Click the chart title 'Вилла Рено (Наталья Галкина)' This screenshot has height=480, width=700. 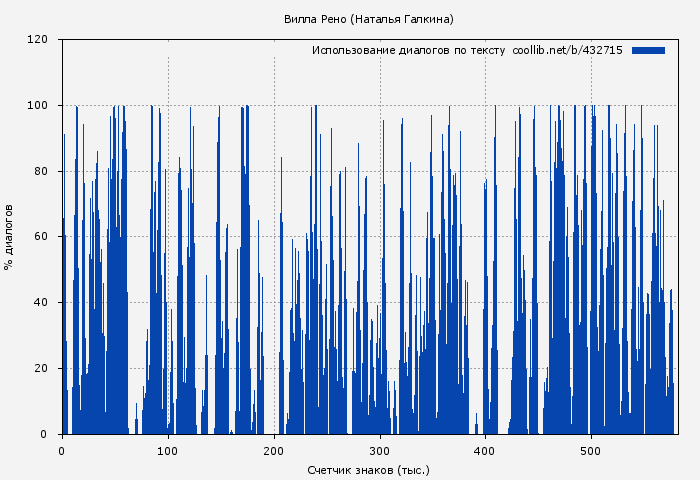pyautogui.click(x=369, y=19)
